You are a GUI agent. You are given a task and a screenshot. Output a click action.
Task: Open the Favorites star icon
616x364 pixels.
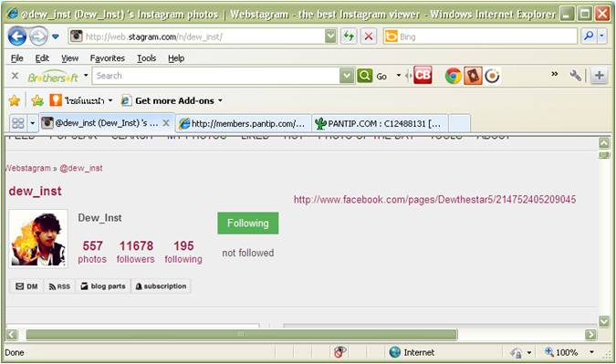click(x=15, y=101)
